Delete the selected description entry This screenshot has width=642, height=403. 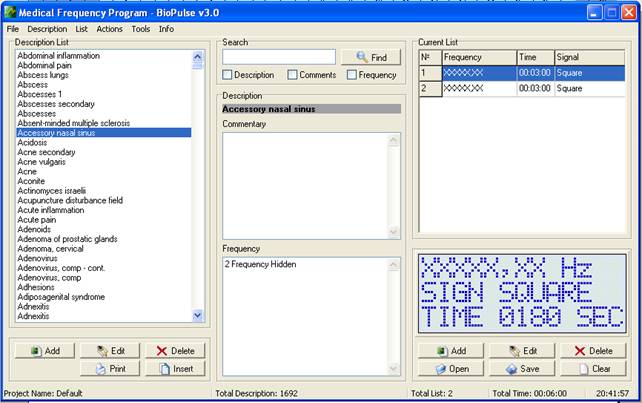(x=175, y=351)
